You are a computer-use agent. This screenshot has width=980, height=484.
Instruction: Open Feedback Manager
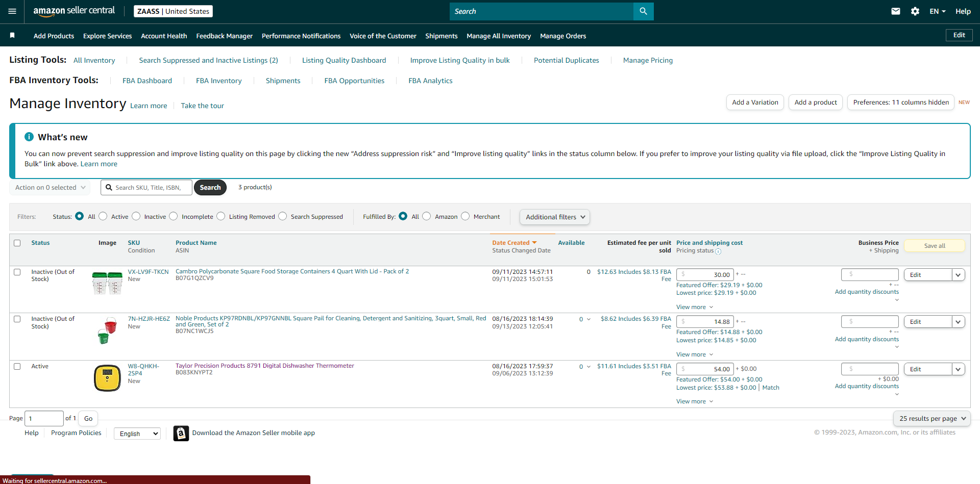coord(224,36)
